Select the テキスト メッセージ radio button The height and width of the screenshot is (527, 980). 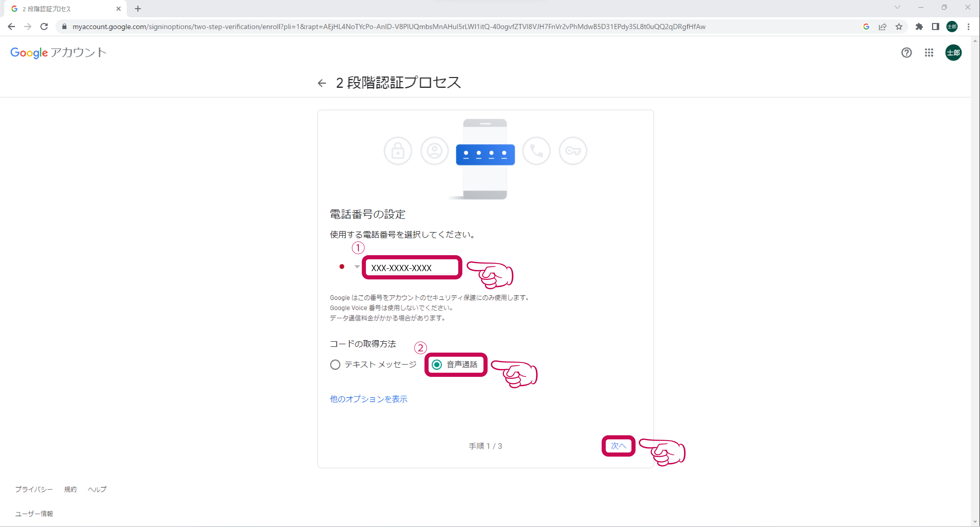pyautogui.click(x=335, y=364)
